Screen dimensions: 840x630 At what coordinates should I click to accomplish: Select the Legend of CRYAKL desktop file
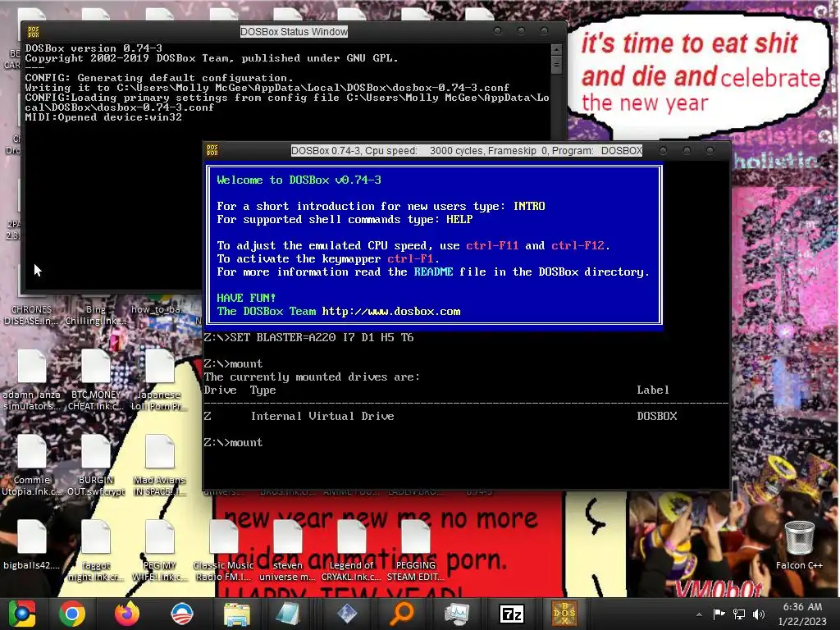pyautogui.click(x=351, y=550)
